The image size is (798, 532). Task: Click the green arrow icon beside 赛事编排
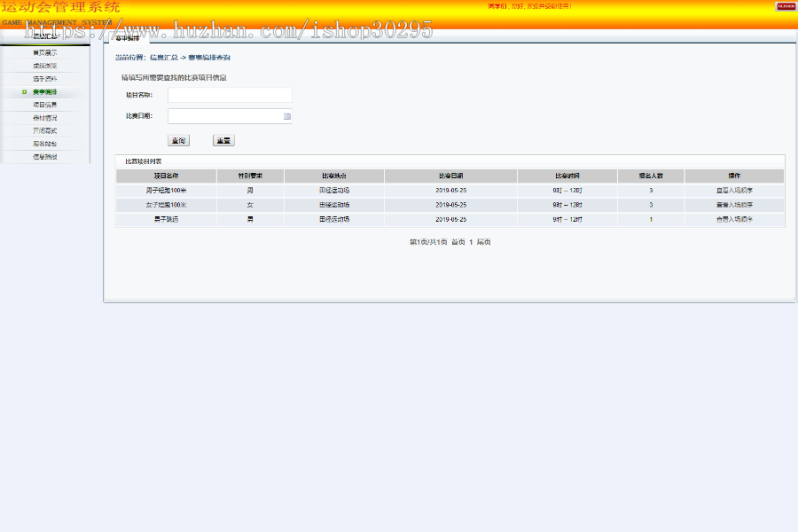(x=25, y=92)
